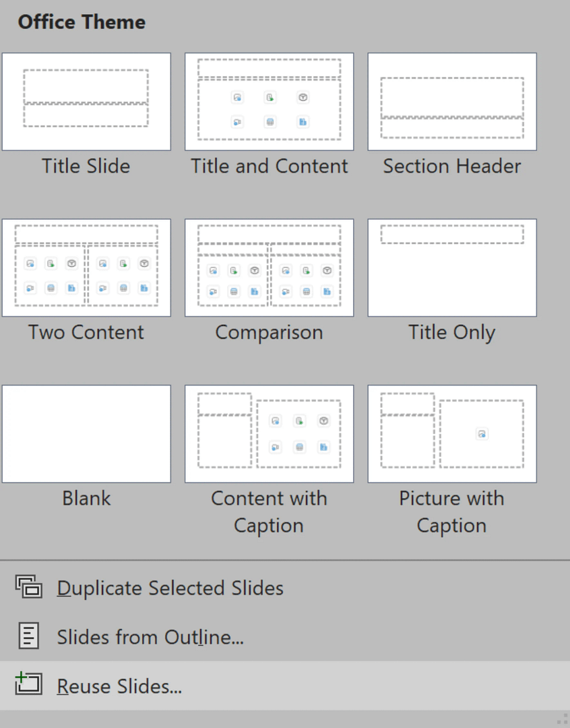This screenshot has height=728, width=570.
Task: Click the table placeholder icon in Title and Content
Action: [x=270, y=122]
